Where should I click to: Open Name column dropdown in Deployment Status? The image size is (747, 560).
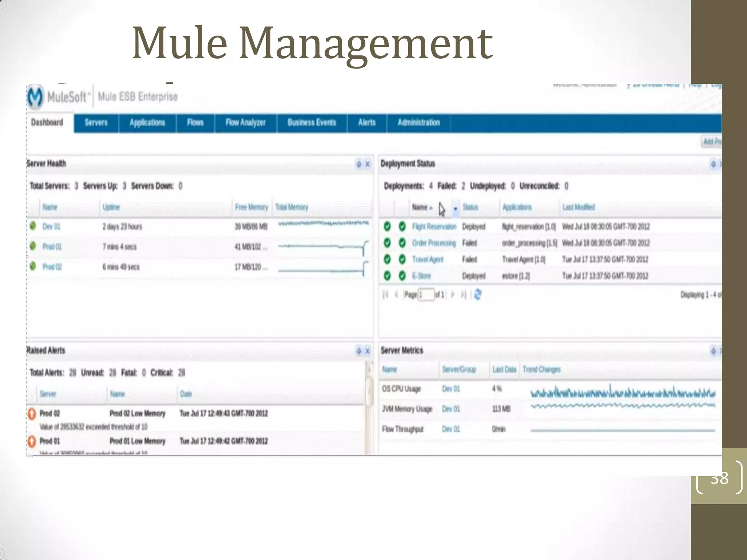point(455,209)
